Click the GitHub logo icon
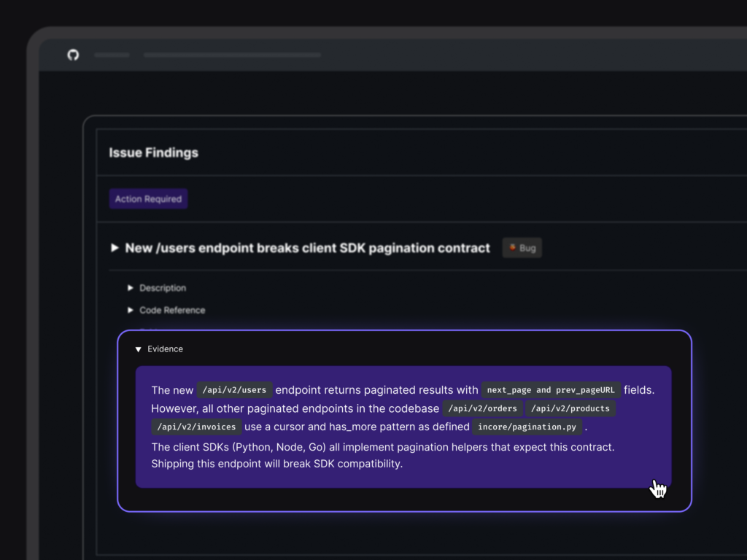The width and height of the screenshot is (747, 560). (73, 55)
